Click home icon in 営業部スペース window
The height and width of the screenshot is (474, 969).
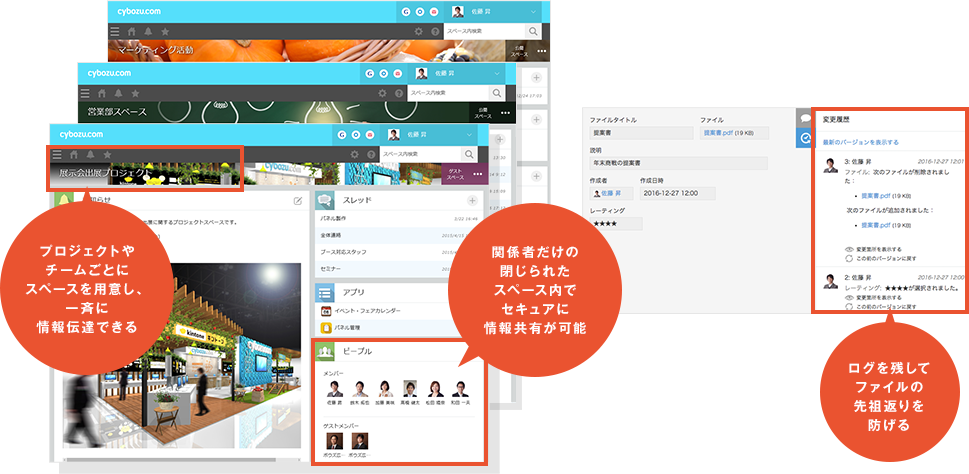coord(102,93)
